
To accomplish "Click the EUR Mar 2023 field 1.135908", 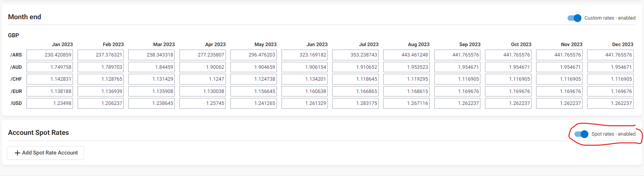I will pyautogui.click(x=152, y=91).
